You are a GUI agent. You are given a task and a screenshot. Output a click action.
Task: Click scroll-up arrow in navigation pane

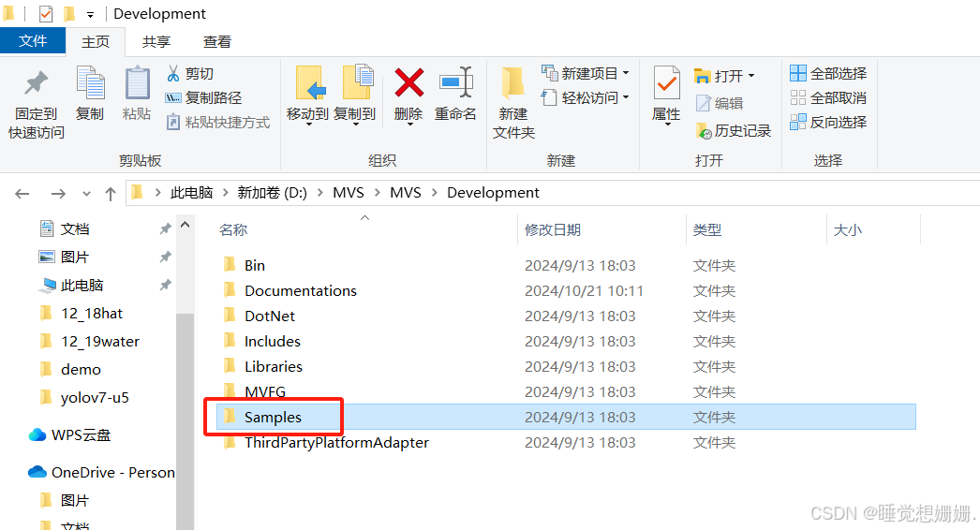point(185,225)
